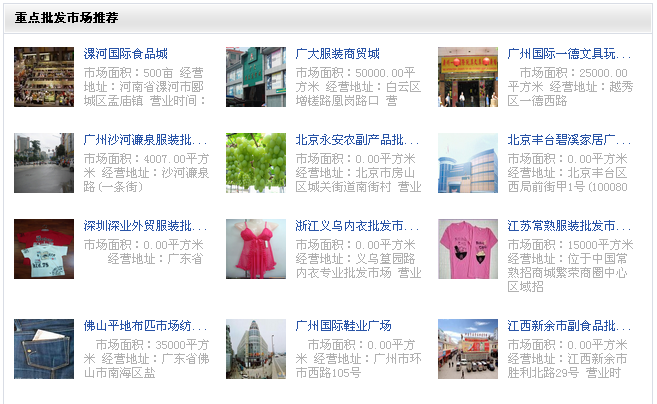Click description text 经营地址：广东省
Viewport: 657px width, 404px height.
pos(155,259)
